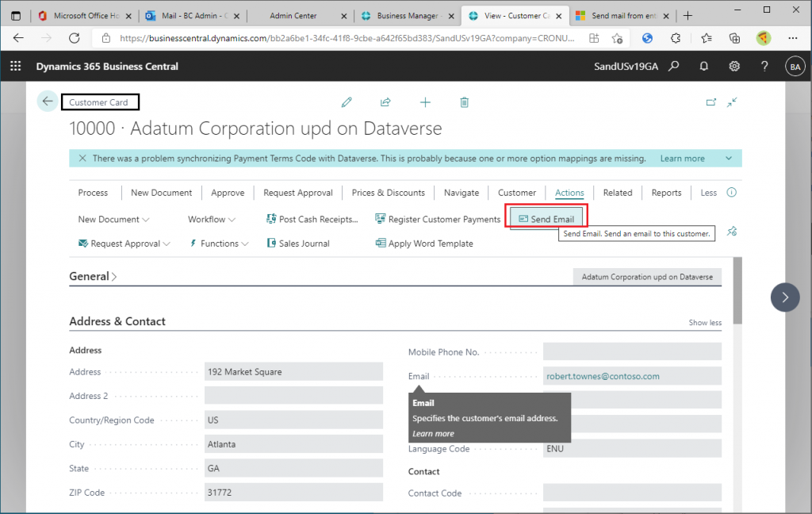Viewport: 812px width, 514px height.
Task: Pin the action bar with the pin icon
Action: coord(732,231)
